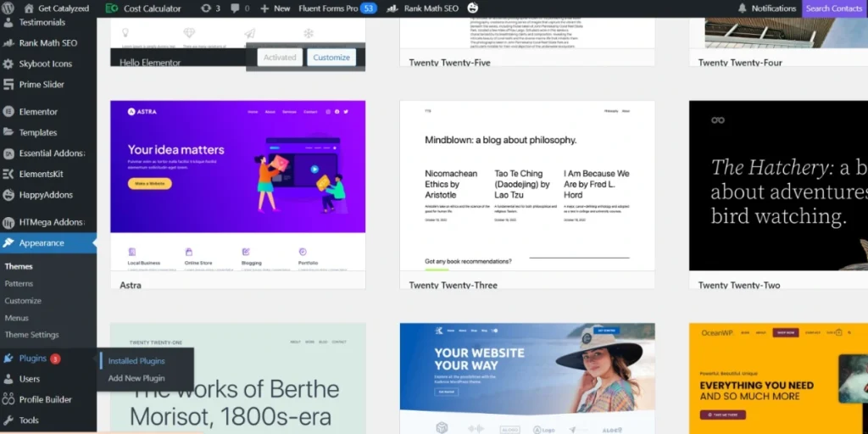Select the Twenty Twenty-Two theme thumbnail

pos(778,186)
